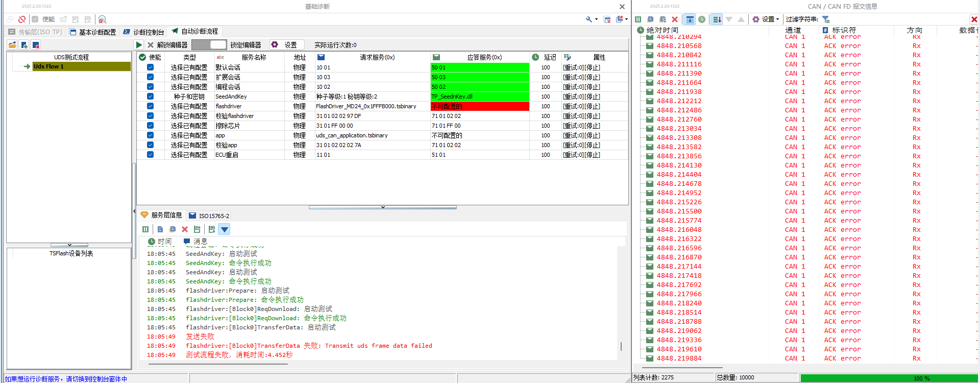Click the red disconnect link icon

22,19
